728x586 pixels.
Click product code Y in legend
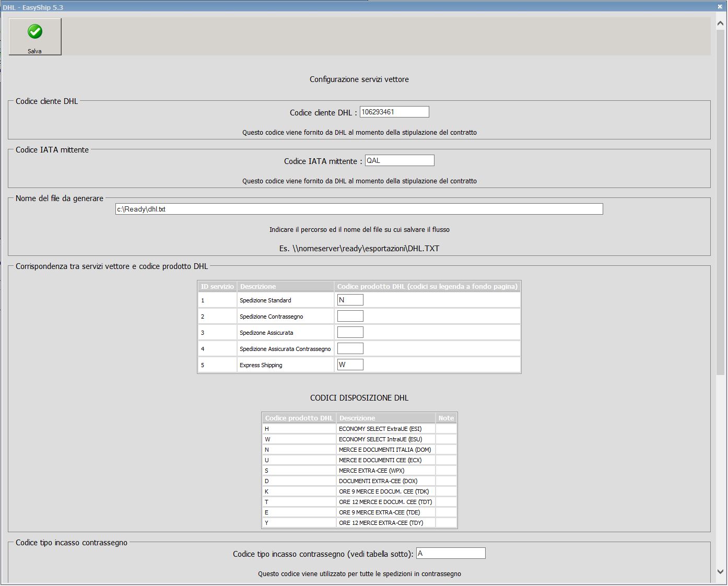[267, 523]
